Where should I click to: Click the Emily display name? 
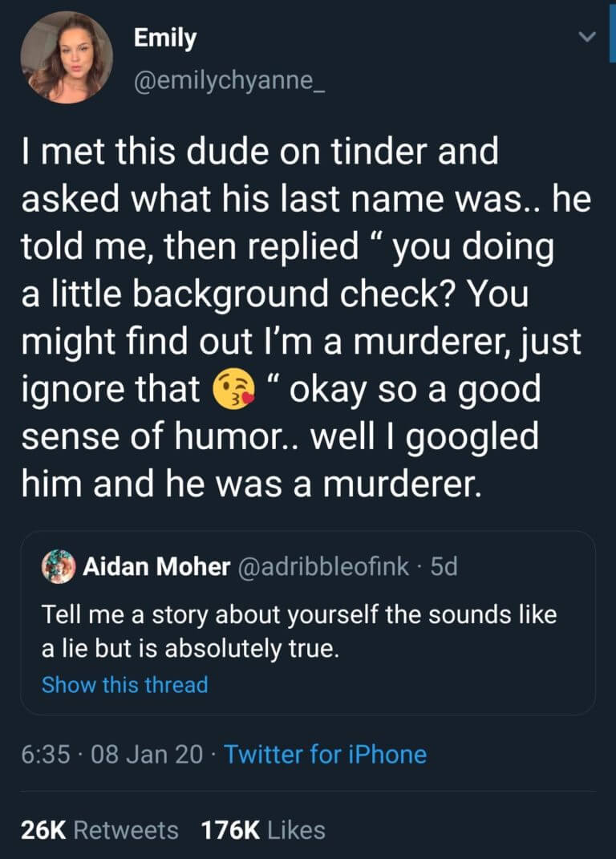pyautogui.click(x=165, y=38)
